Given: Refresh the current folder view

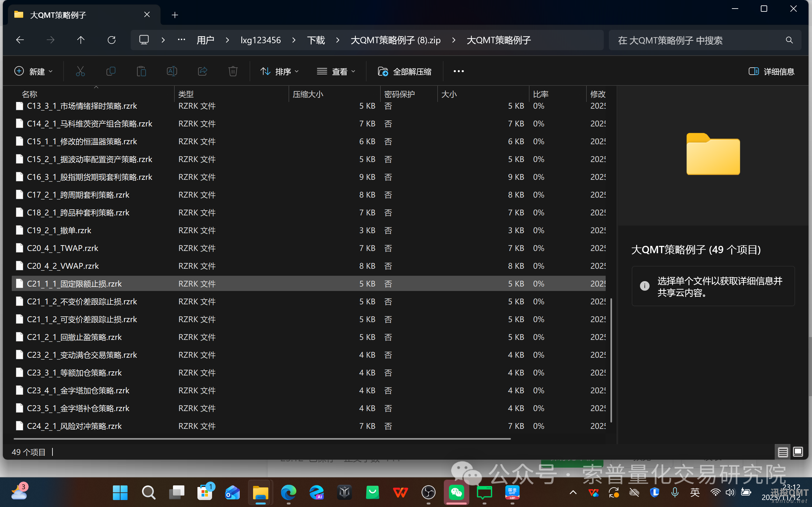Looking at the screenshot, I should [111, 40].
